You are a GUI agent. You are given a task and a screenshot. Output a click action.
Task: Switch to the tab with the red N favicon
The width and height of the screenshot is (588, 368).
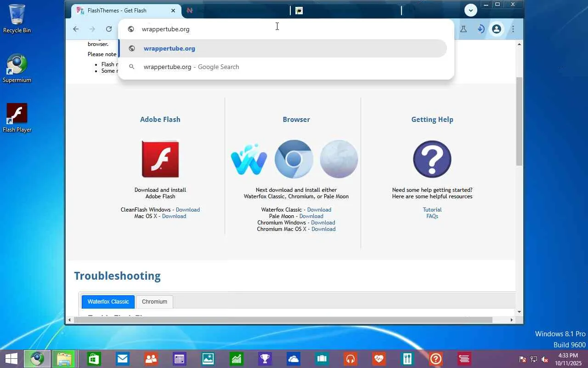click(x=236, y=10)
